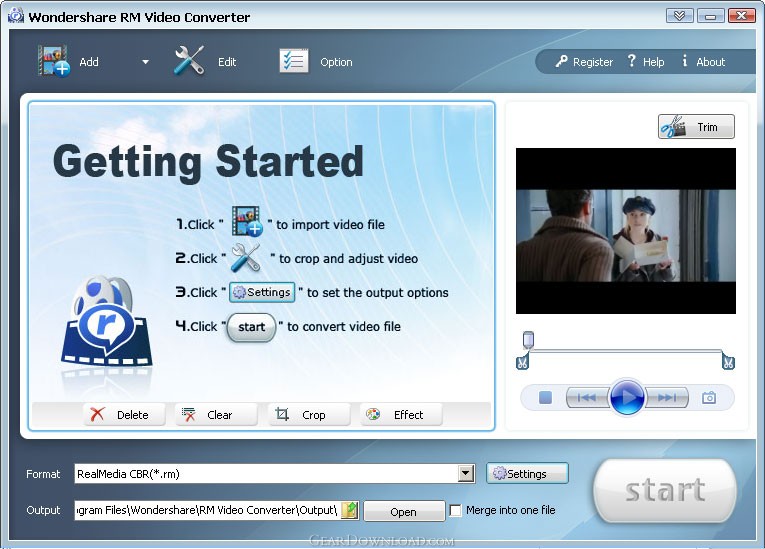Open the bottom Settings button
The width and height of the screenshot is (765, 549).
(527, 473)
